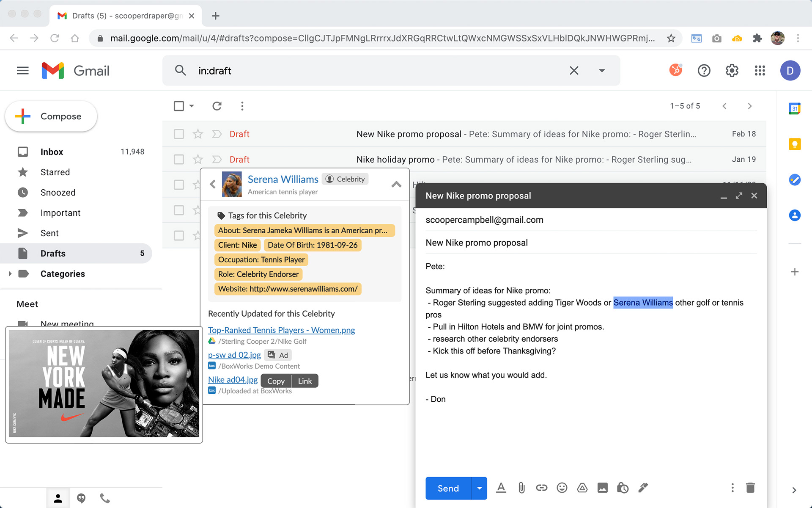Go to the newer messages page
The image size is (812, 508).
tap(724, 106)
